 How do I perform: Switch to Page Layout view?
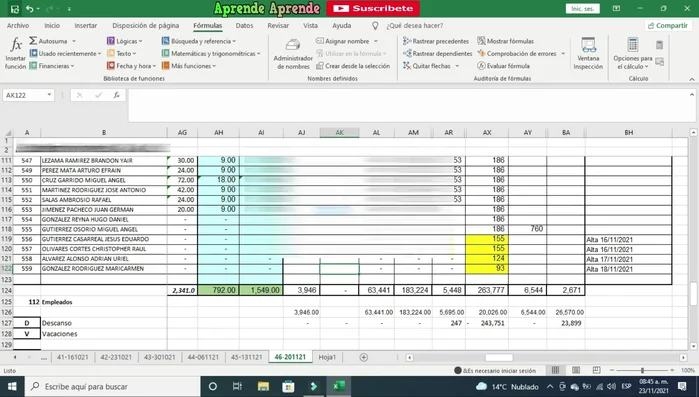pyautogui.click(x=576, y=370)
